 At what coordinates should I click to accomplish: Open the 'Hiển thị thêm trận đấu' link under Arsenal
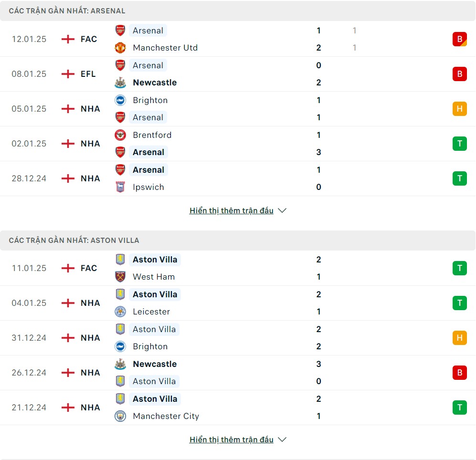click(232, 210)
